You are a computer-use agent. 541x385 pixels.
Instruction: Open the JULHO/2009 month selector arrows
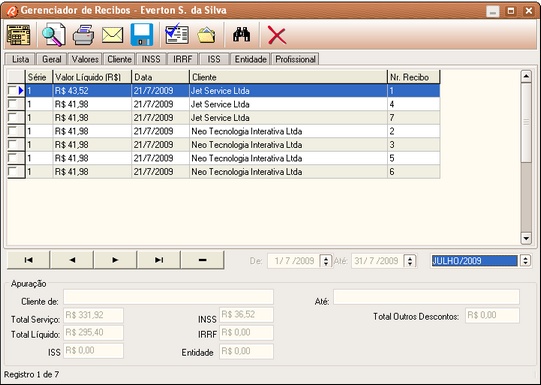pyautogui.click(x=525, y=260)
